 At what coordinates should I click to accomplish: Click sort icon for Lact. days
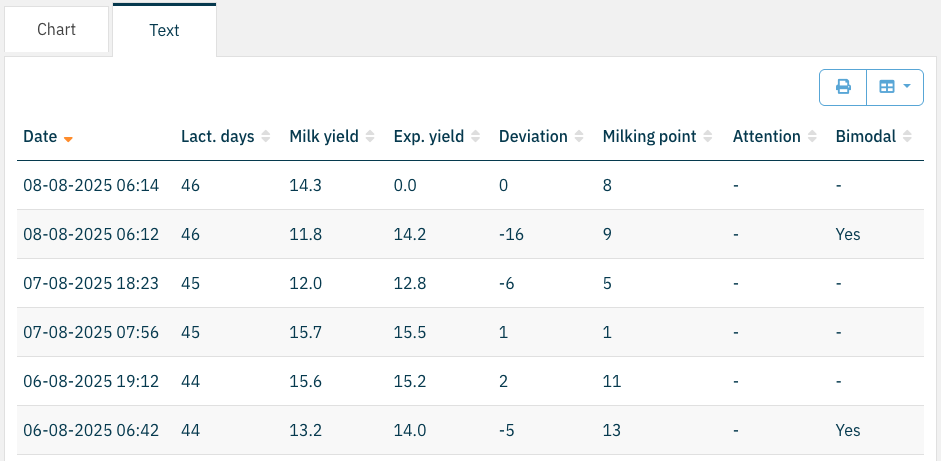pos(266,137)
